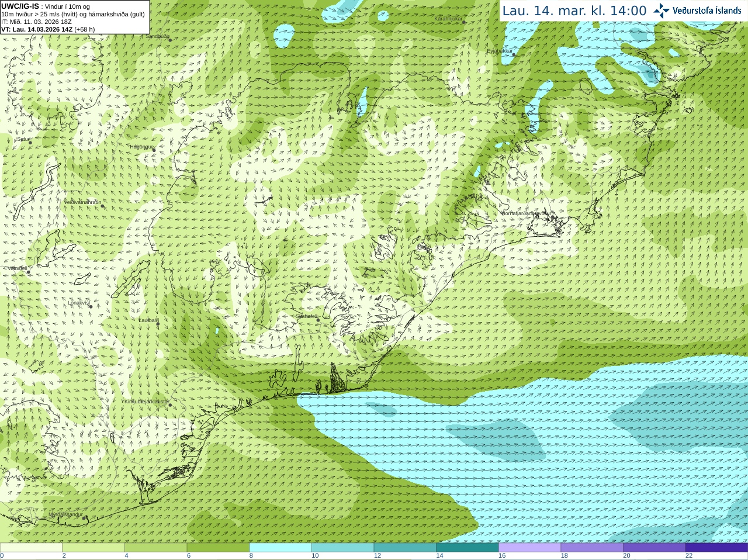748x560 pixels.
Task: Click the darkest purple swatch above 22
Action: pos(716,548)
